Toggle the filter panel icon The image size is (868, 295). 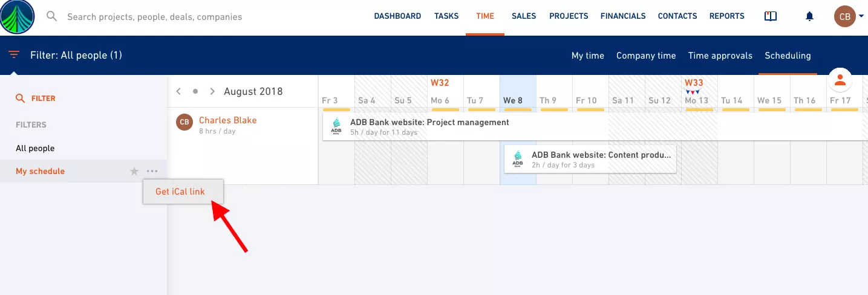[13, 55]
